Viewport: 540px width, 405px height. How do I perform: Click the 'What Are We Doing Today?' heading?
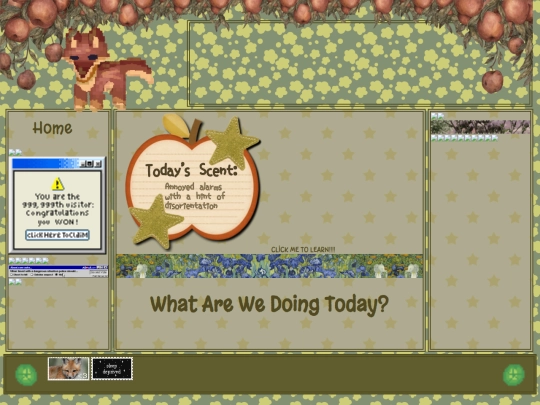coord(269,304)
